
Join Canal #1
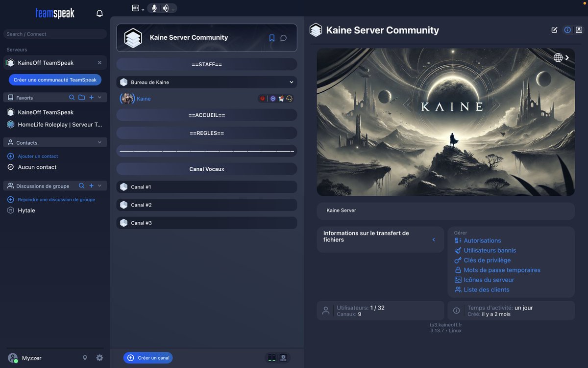[x=207, y=187]
